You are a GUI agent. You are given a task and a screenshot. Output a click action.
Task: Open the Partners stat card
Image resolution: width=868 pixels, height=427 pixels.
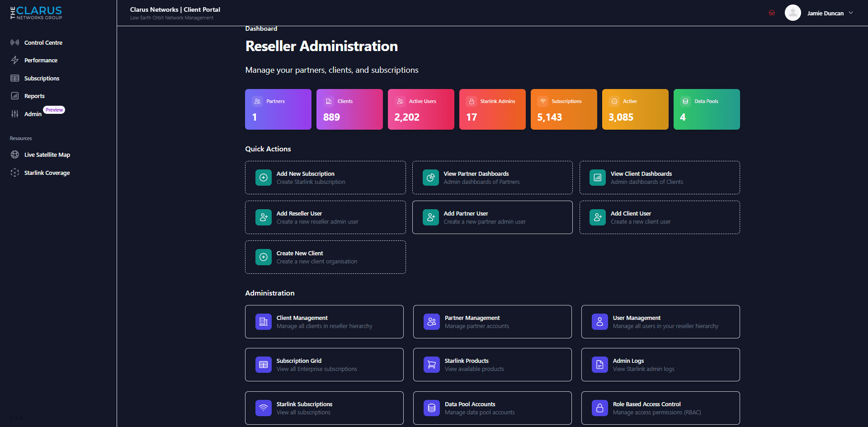coord(278,109)
